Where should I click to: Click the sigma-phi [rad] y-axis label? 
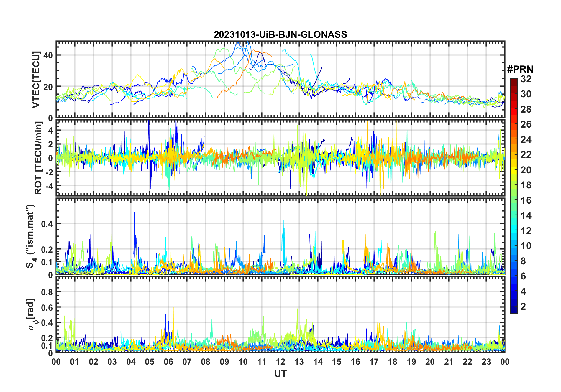tap(32, 314)
